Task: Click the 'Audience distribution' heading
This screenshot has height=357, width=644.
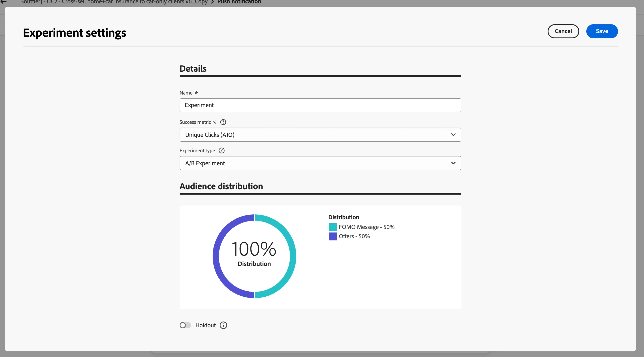Action: (221, 186)
